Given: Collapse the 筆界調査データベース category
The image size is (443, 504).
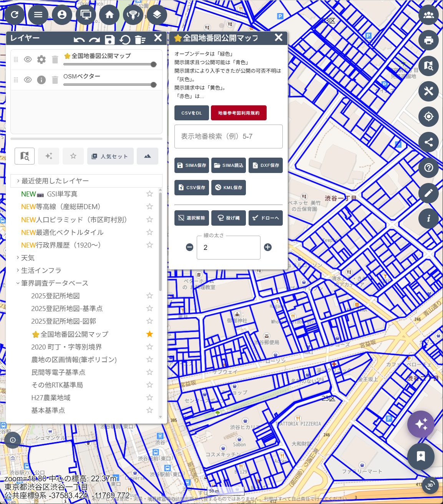Looking at the screenshot, I should pos(54,283).
